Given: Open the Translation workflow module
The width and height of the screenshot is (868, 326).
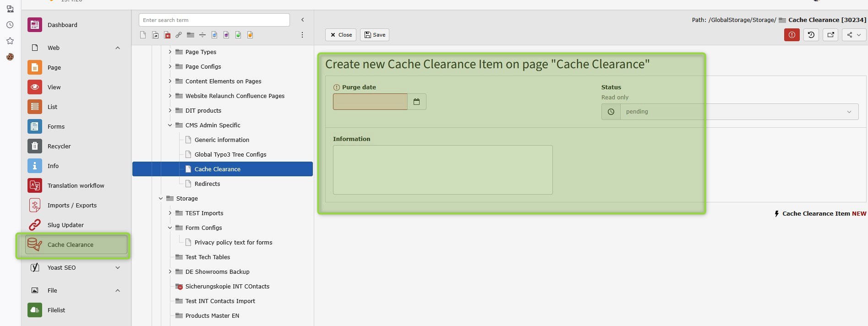Looking at the screenshot, I should (76, 185).
